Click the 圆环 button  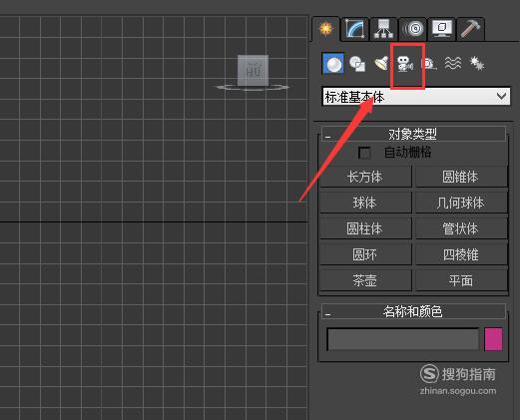point(365,254)
